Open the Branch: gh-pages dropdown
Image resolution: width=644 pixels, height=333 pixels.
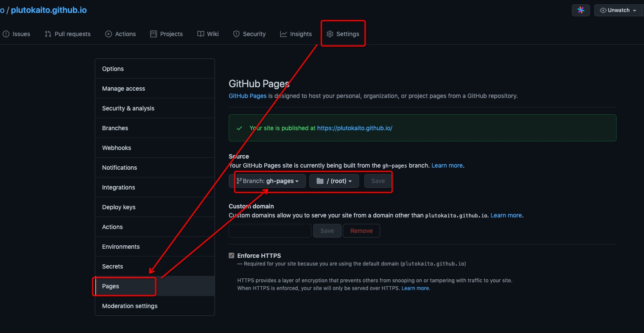267,181
